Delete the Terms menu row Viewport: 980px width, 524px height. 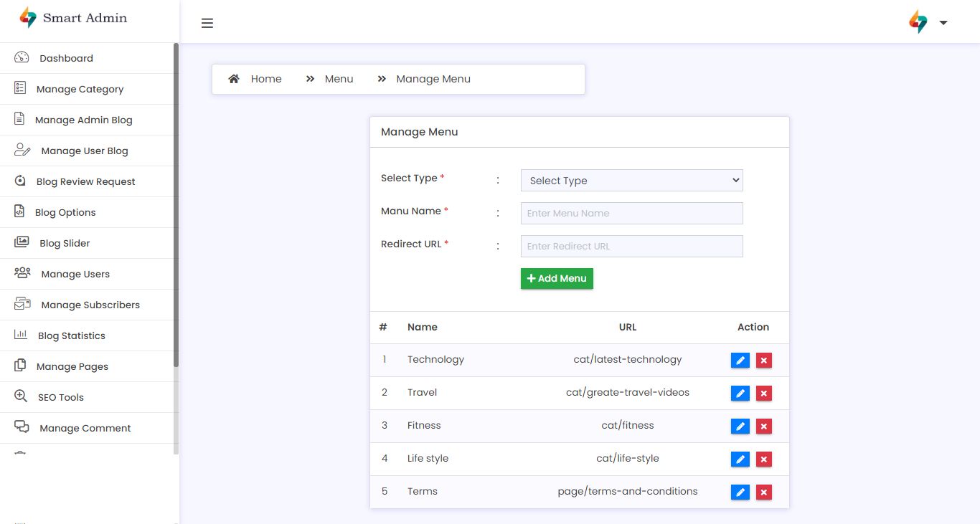pos(764,492)
